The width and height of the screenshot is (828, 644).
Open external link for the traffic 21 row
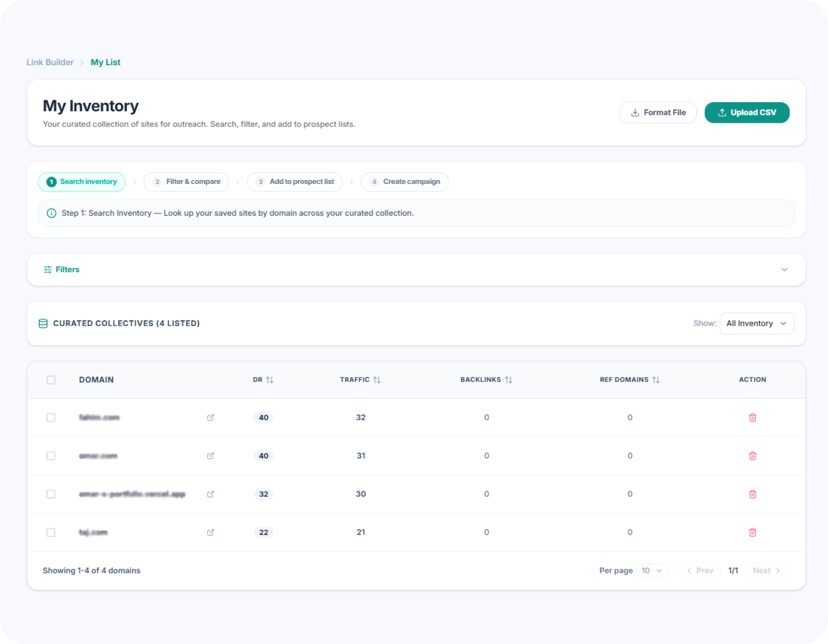pos(210,532)
